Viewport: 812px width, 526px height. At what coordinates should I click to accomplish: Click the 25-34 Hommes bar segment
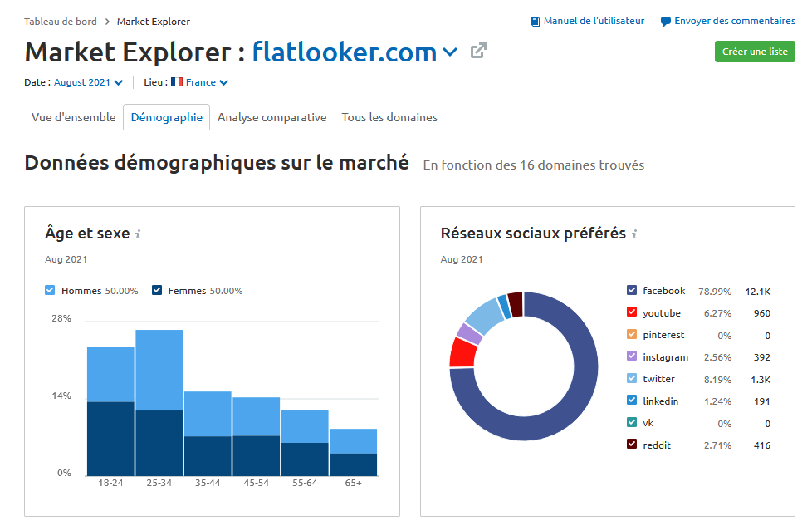pyautogui.click(x=159, y=370)
